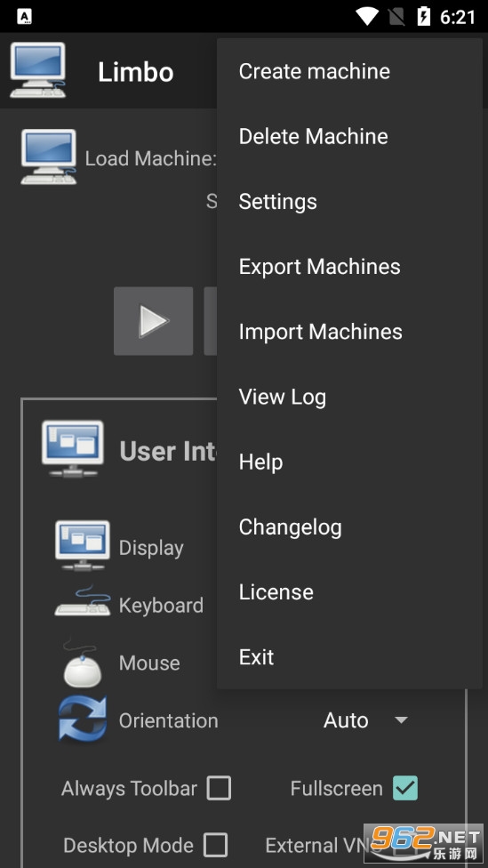Tap the Wi-Fi status bar icon

(366, 17)
